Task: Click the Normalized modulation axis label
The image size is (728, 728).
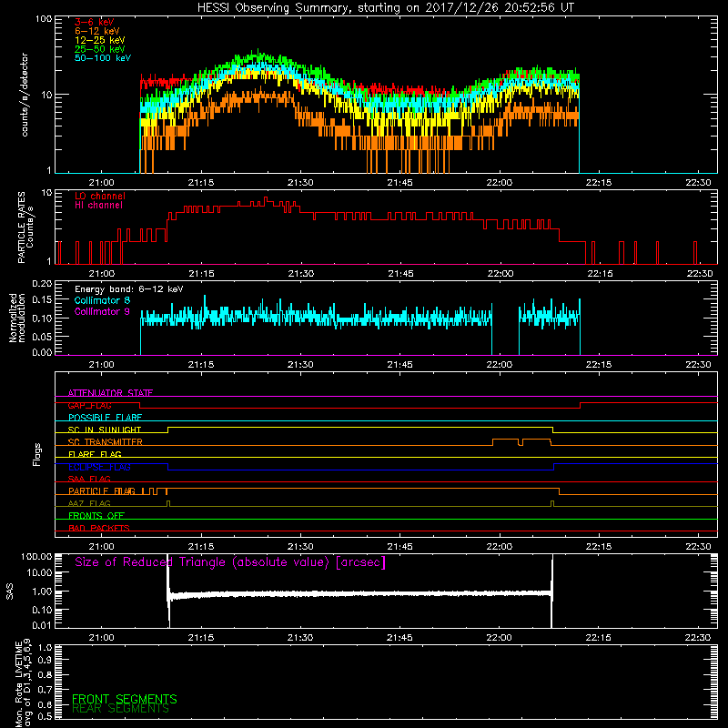Action: tap(16, 318)
